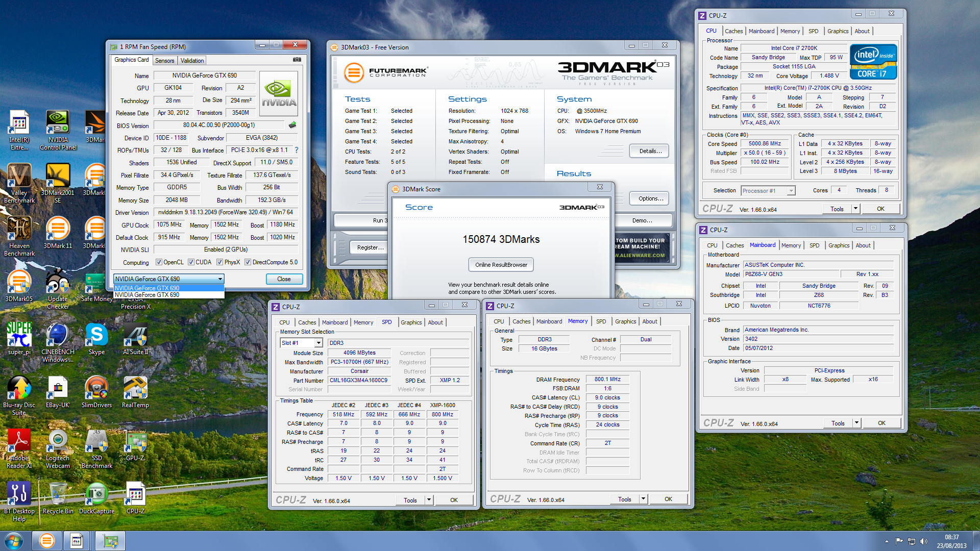Open Adobe Reader XI desktop icon
Viewport: 980px width, 551px height.
pyautogui.click(x=19, y=448)
